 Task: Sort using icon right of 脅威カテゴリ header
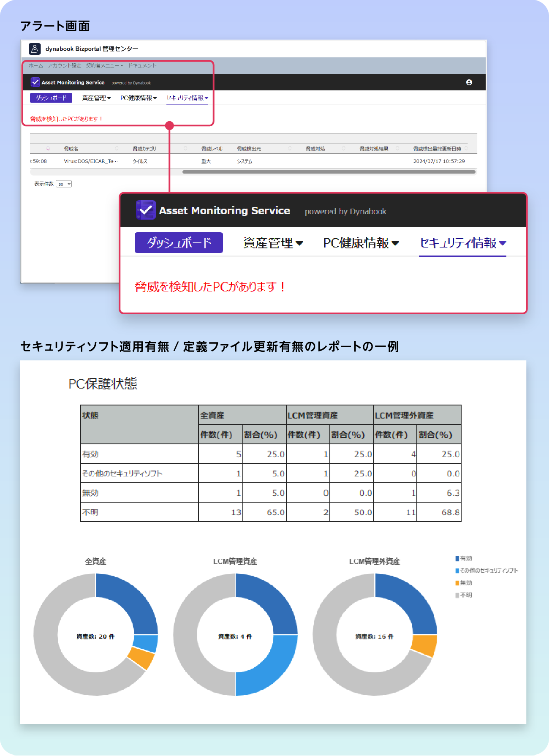pyautogui.click(x=185, y=148)
